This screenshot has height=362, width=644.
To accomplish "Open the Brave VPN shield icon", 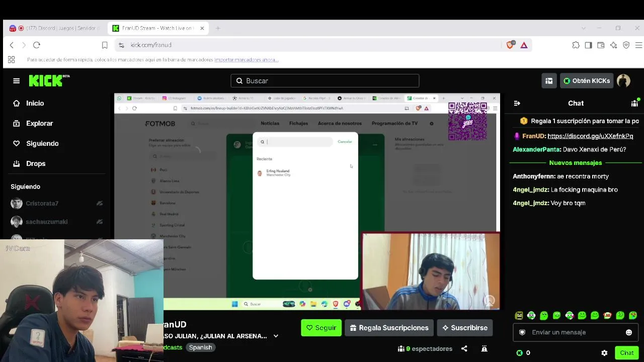I will click(626, 45).
